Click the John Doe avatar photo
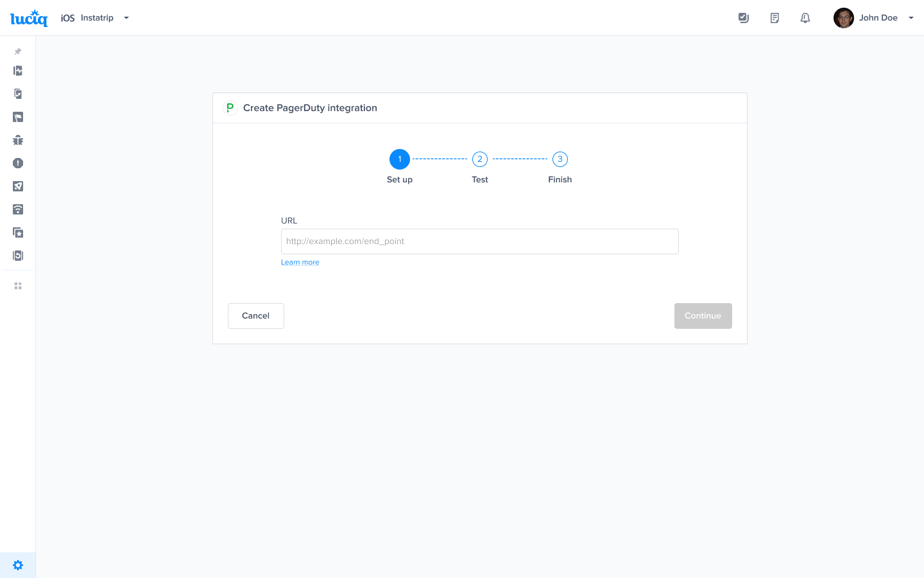Viewport: 924px width, 578px height. pyautogui.click(x=844, y=18)
